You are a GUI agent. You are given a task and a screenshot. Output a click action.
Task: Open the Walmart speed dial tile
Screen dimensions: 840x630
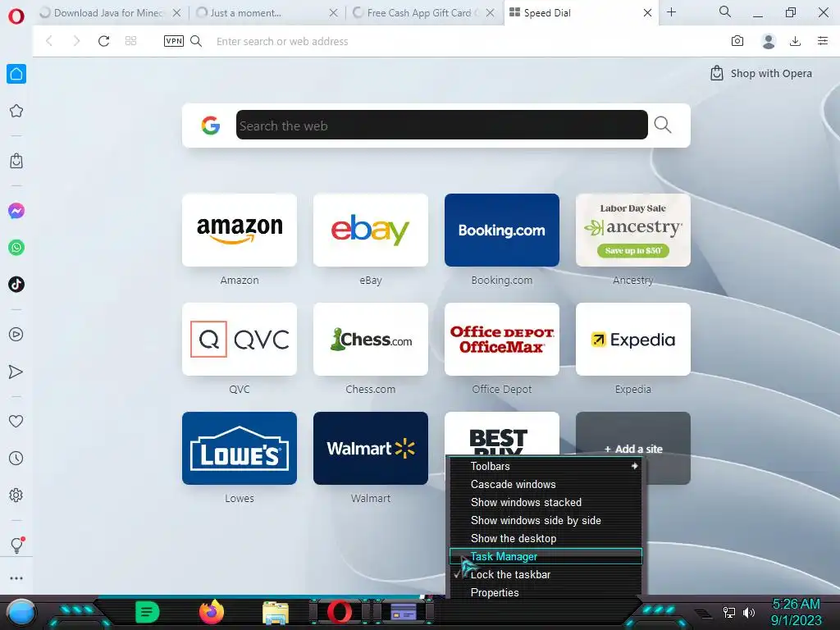tap(371, 449)
